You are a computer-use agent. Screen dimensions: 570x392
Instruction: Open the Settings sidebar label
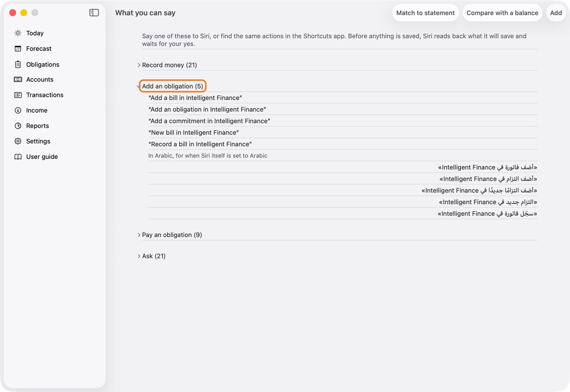[x=38, y=141]
